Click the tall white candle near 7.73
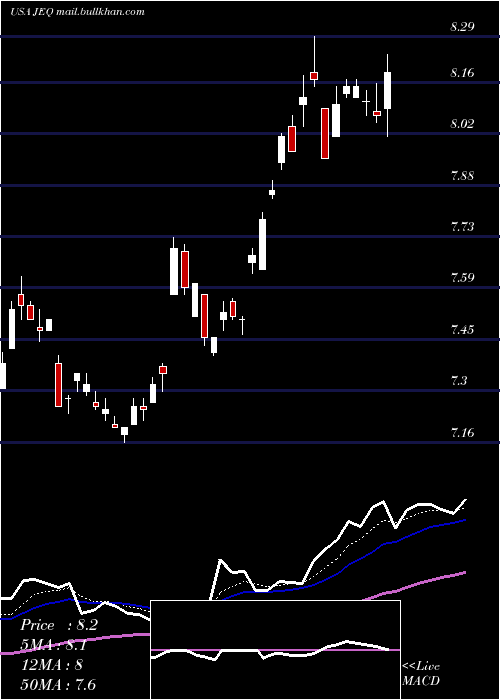500x700 pixels. pyautogui.click(x=262, y=244)
